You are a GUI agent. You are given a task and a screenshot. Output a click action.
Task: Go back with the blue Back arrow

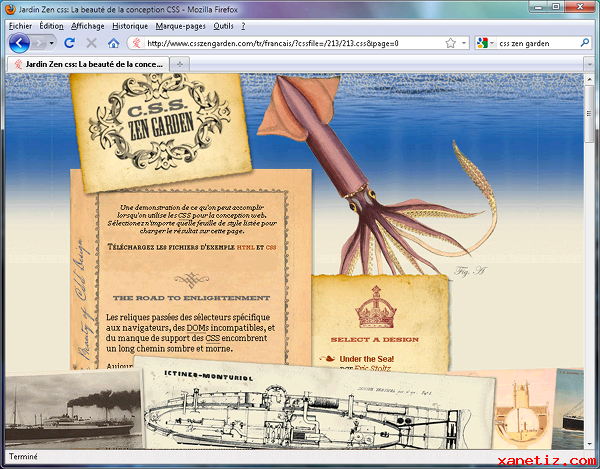pos(19,43)
